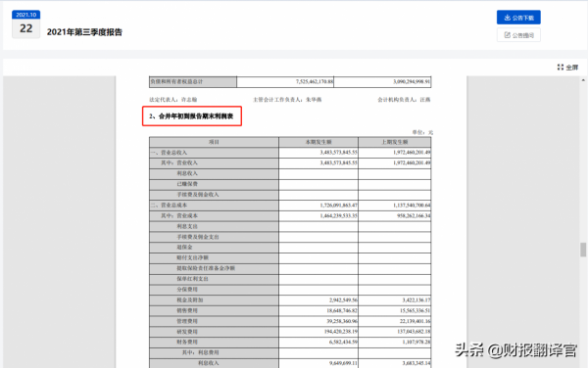
Task: Click row label 手续费及佣金支出
Action: (x=198, y=237)
